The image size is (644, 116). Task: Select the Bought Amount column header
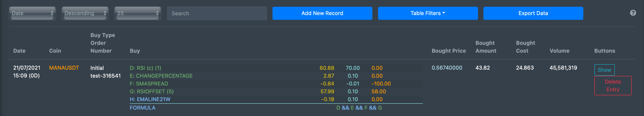pyautogui.click(x=486, y=47)
